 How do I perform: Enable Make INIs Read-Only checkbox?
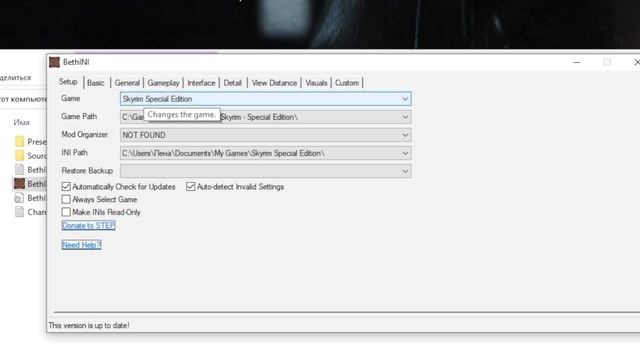tap(66, 212)
